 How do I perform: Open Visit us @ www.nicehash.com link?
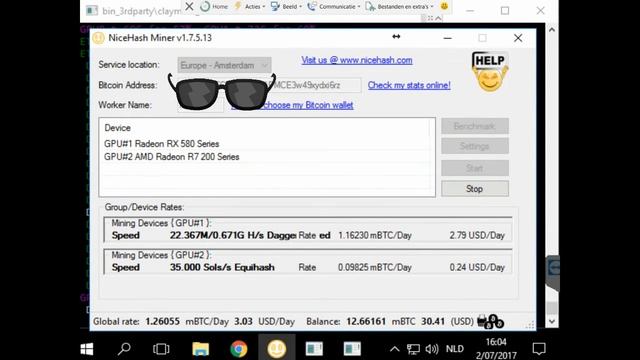coord(357,60)
